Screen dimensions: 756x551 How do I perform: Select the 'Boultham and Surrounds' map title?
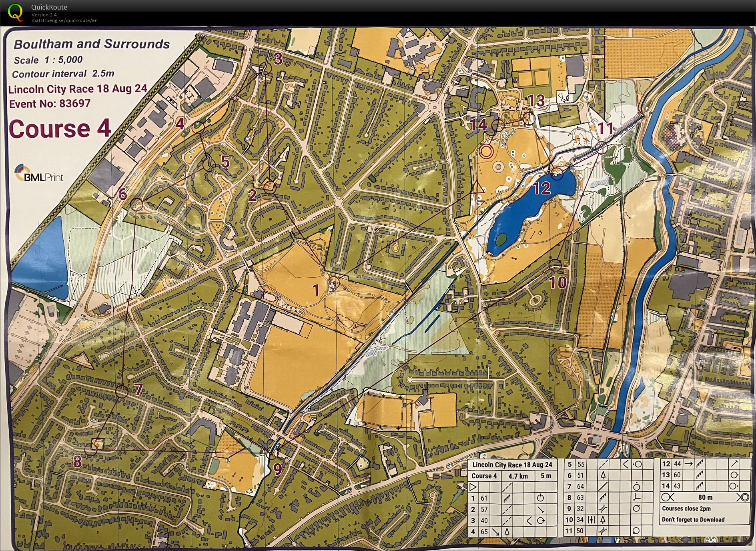pos(92,44)
